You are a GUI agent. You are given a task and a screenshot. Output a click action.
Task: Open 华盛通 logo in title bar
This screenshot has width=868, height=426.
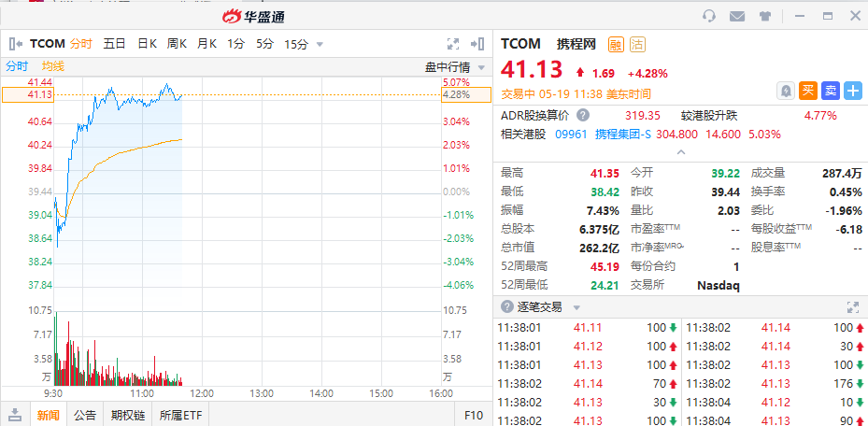point(253,17)
